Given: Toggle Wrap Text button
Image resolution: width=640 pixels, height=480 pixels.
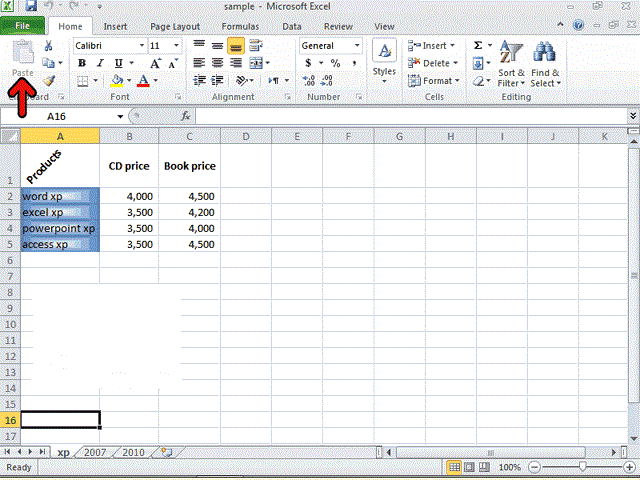Looking at the screenshot, I should tap(256, 45).
